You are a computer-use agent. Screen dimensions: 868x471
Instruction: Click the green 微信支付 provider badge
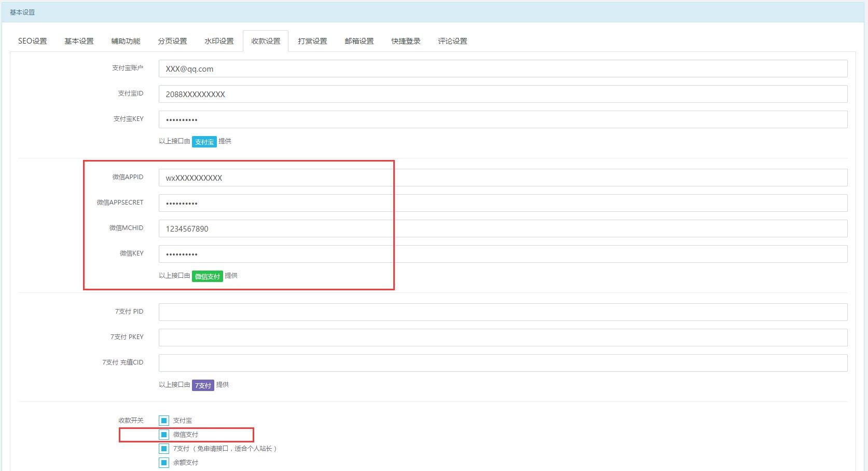(207, 276)
